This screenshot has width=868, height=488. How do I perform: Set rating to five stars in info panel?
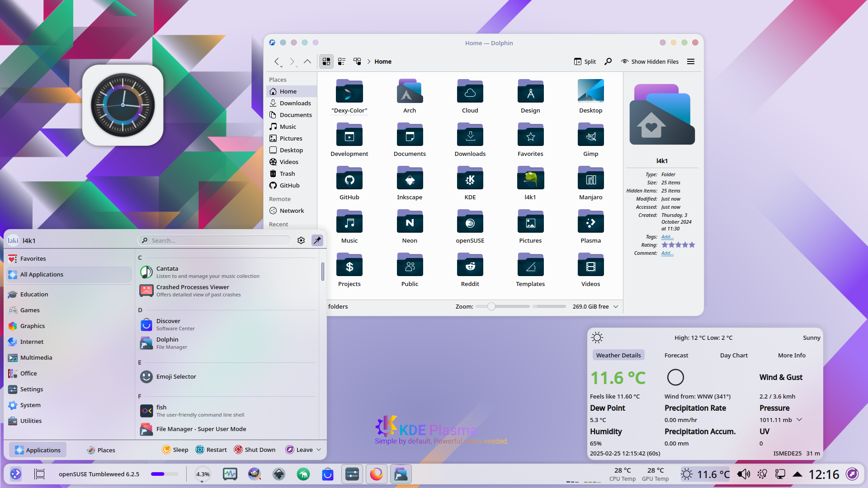[692, 245]
